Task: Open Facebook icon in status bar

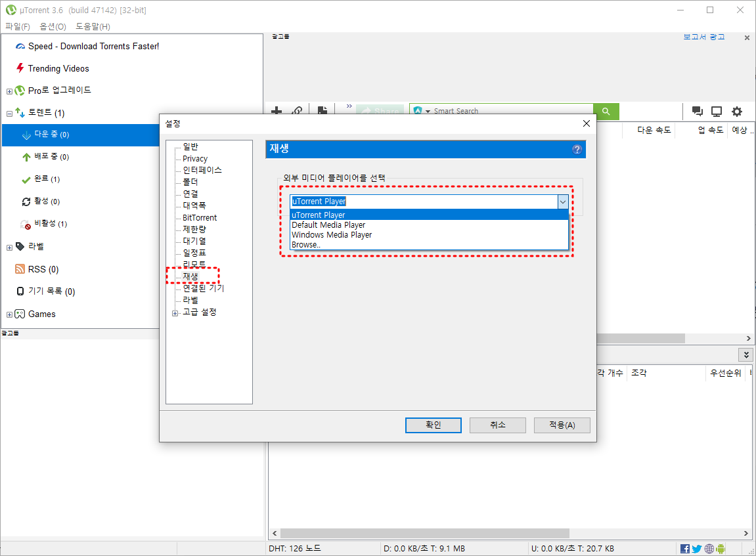Action: [684, 548]
